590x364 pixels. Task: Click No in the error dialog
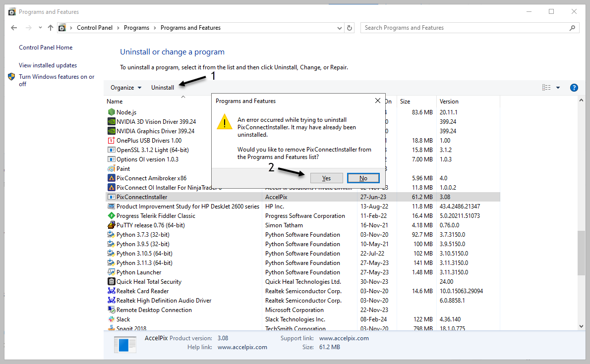click(363, 178)
